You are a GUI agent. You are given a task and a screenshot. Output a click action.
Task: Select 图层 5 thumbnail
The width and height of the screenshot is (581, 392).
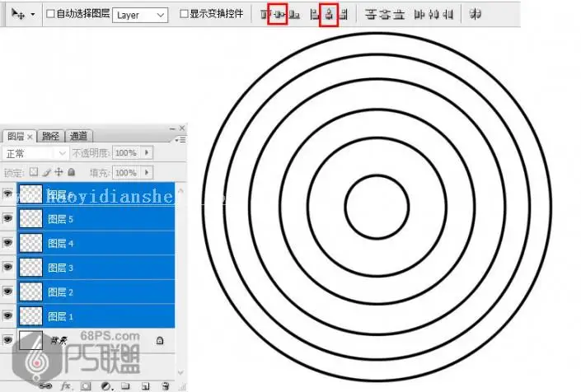pos(30,218)
